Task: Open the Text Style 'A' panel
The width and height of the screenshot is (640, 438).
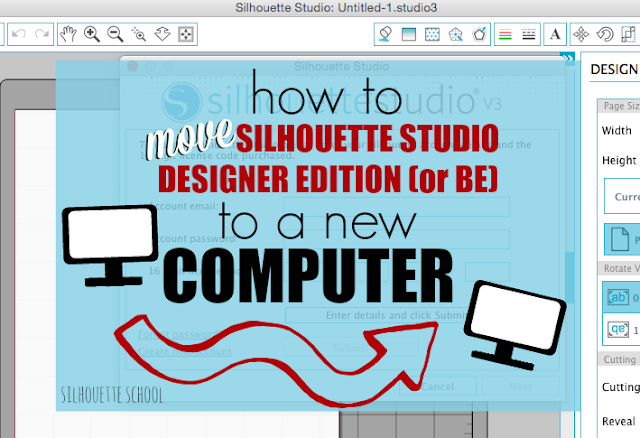Action: coord(555,34)
